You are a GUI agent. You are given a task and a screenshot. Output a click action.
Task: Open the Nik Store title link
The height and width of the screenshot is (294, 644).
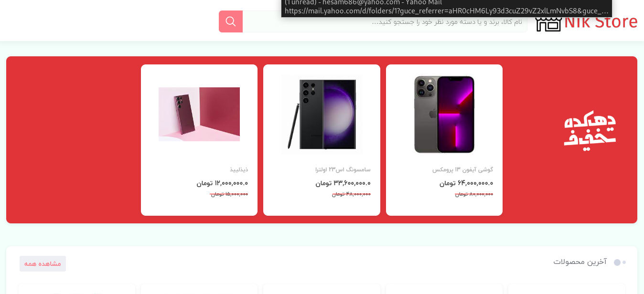(x=601, y=22)
